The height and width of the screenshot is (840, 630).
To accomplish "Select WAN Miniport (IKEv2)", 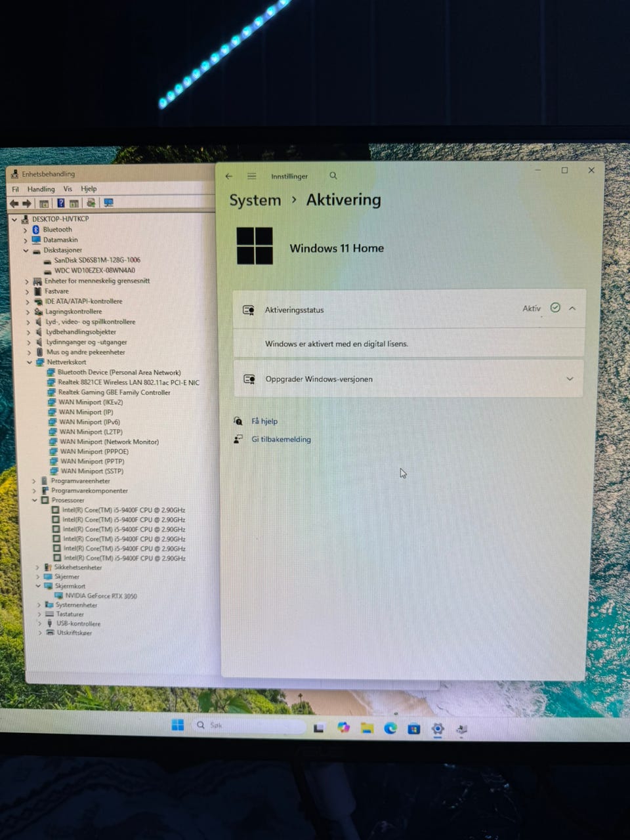I will 91,402.
